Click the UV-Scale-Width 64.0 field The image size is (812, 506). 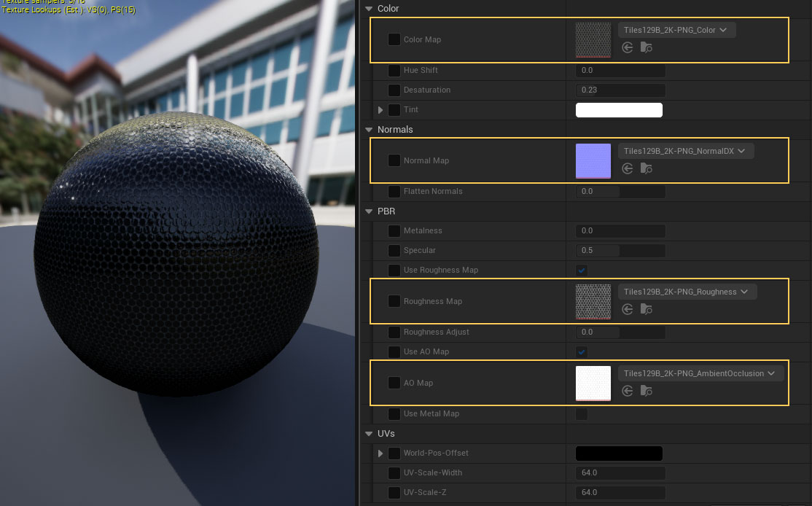pos(620,473)
